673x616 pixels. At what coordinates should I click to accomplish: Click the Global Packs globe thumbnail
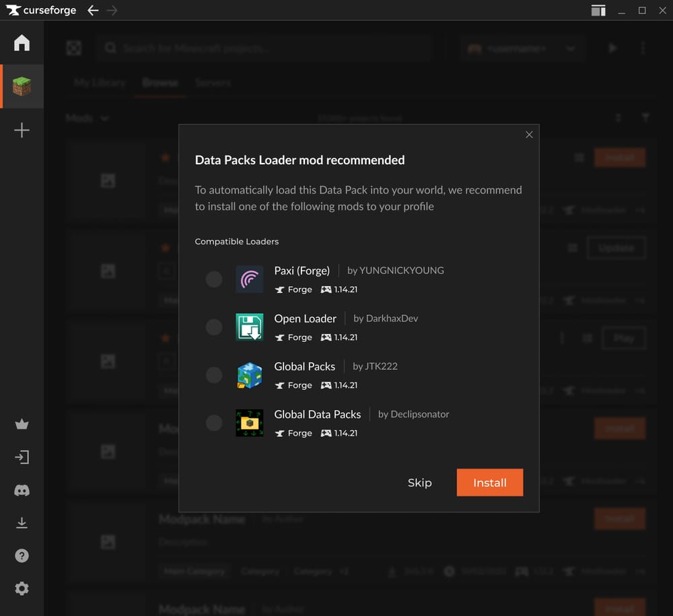[249, 375]
